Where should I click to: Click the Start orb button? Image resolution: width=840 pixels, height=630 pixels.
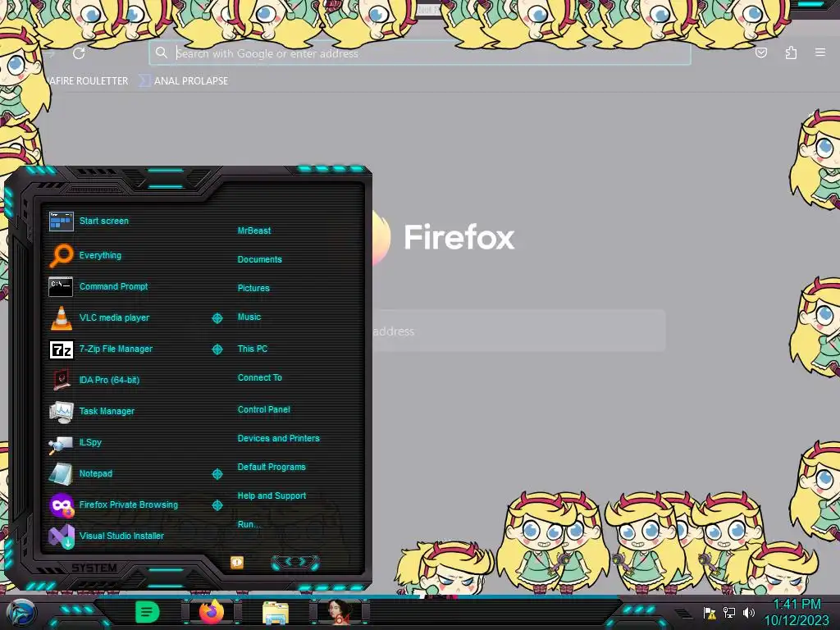[x=21, y=612]
